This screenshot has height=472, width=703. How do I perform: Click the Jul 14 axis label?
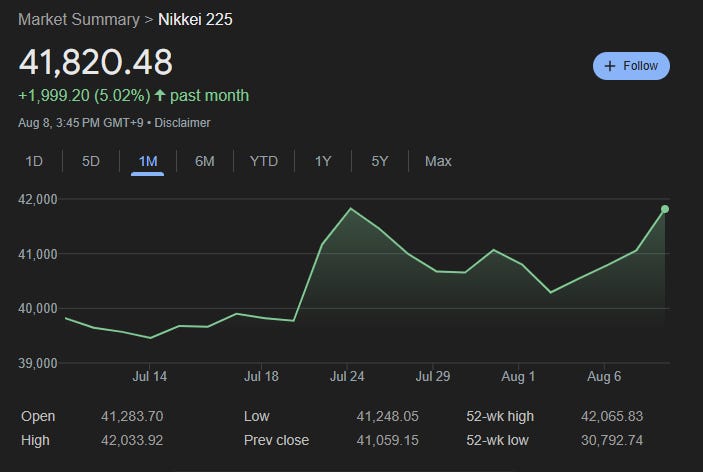[x=150, y=377]
